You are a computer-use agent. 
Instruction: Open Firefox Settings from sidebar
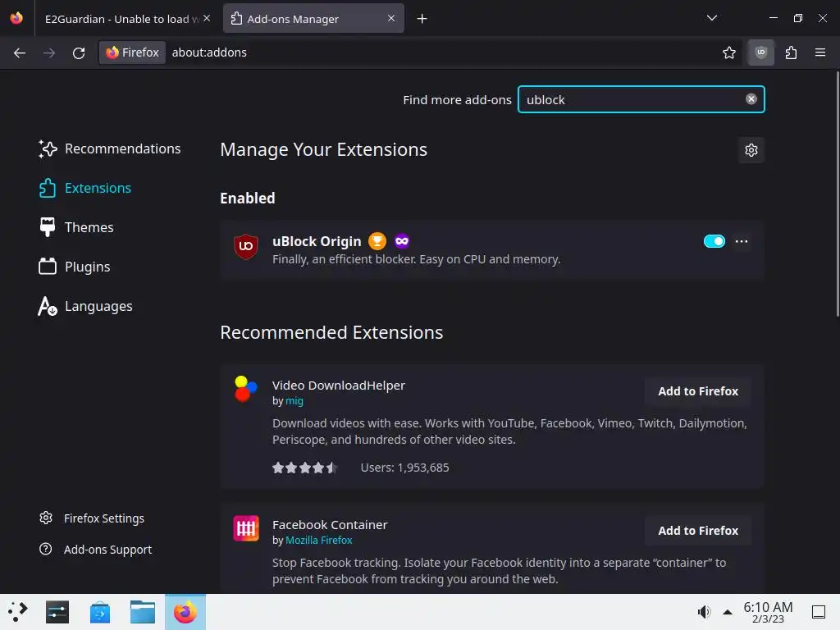[92, 518]
